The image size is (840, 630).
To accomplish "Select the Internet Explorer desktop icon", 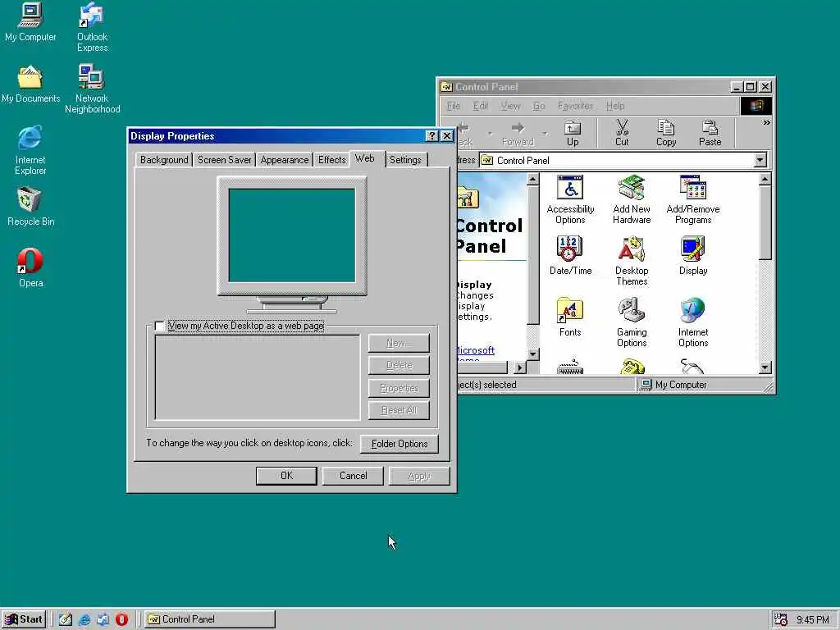I will pos(30,151).
